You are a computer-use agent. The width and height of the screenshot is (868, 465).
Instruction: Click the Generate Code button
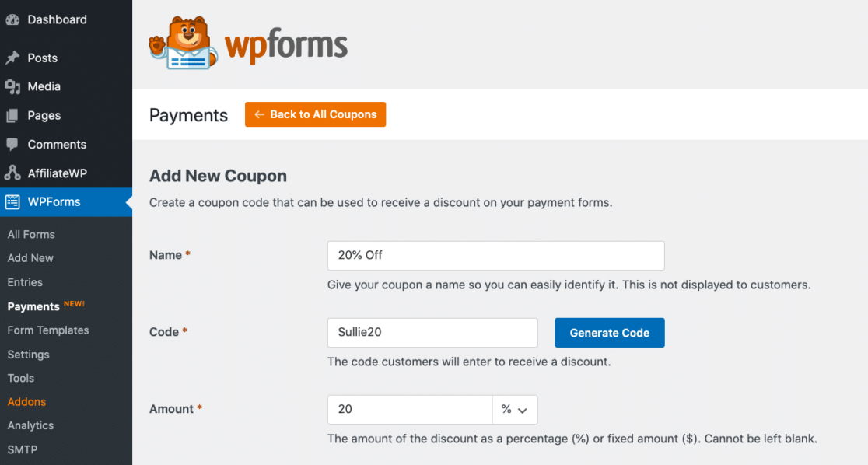click(x=609, y=333)
